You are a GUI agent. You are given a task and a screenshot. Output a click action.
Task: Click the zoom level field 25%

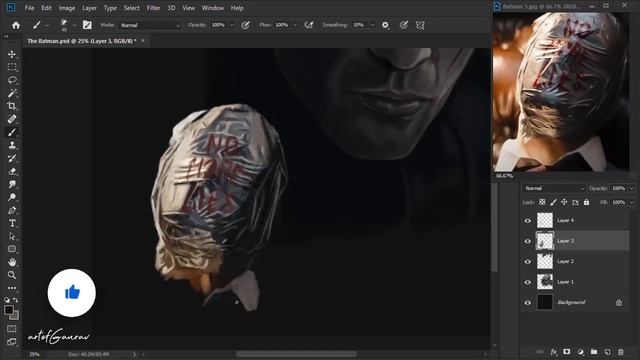tap(34, 354)
